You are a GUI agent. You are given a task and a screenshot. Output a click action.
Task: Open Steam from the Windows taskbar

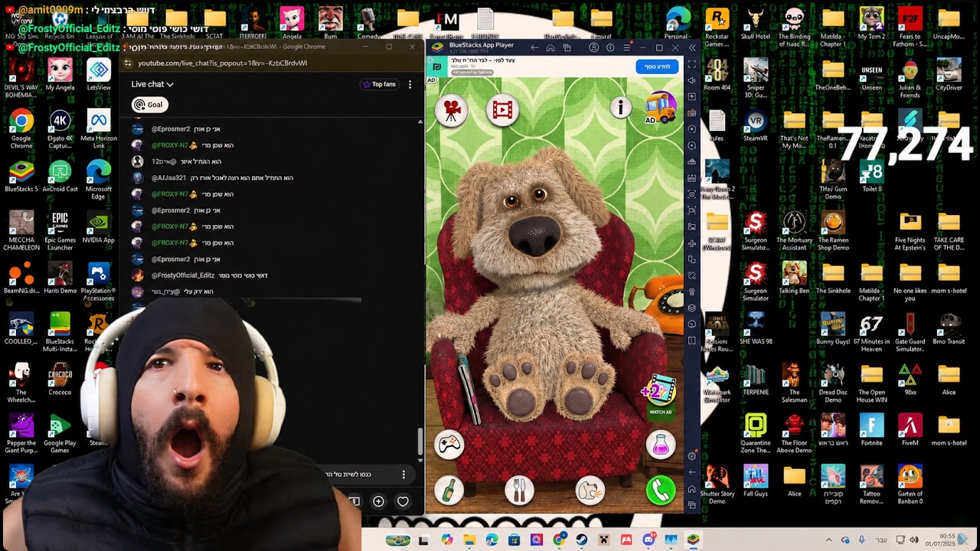pyautogui.click(x=581, y=540)
